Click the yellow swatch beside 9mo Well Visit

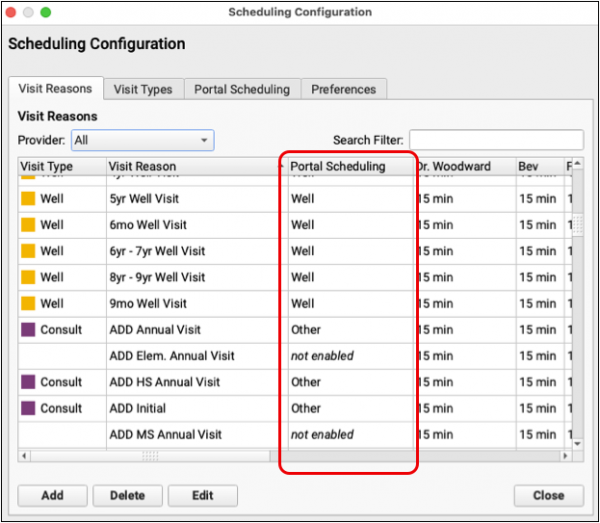[28, 303]
